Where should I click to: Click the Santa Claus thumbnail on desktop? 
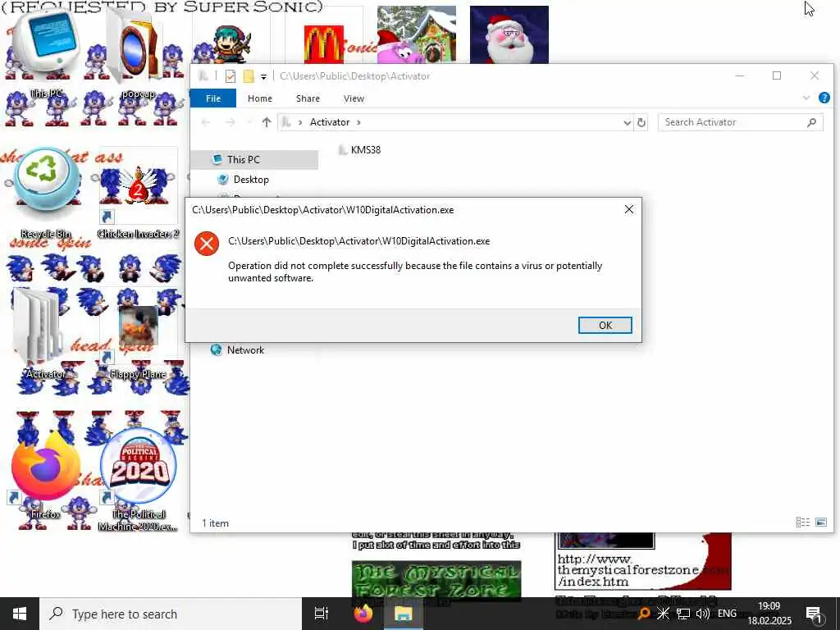[509, 34]
